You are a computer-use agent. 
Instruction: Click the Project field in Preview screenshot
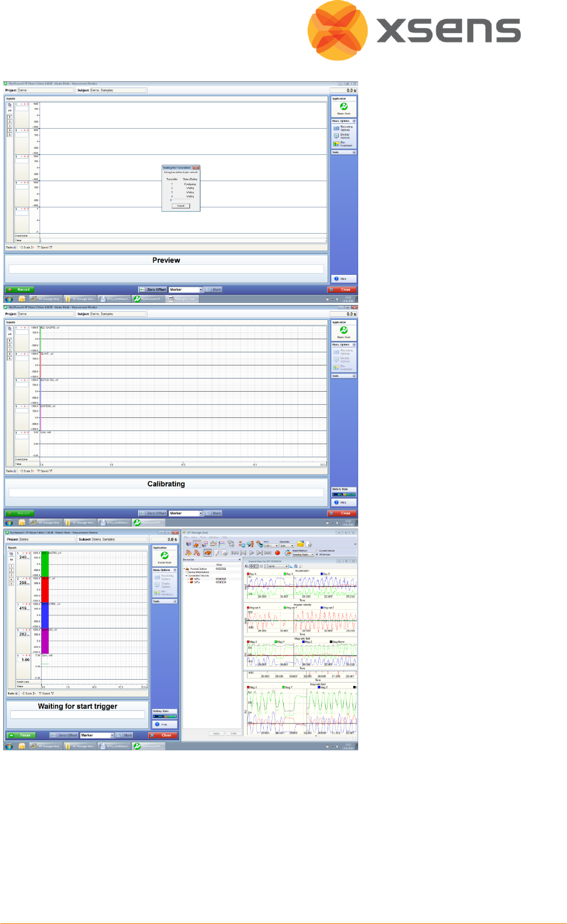45,90
